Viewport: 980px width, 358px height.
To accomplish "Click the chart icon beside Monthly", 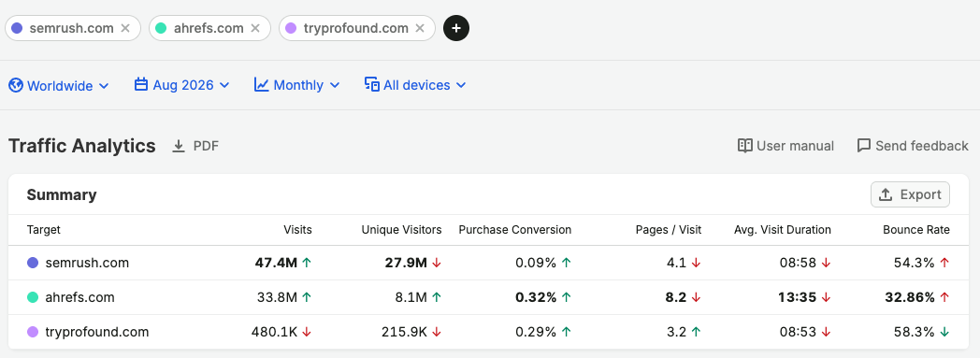I will tap(261, 84).
